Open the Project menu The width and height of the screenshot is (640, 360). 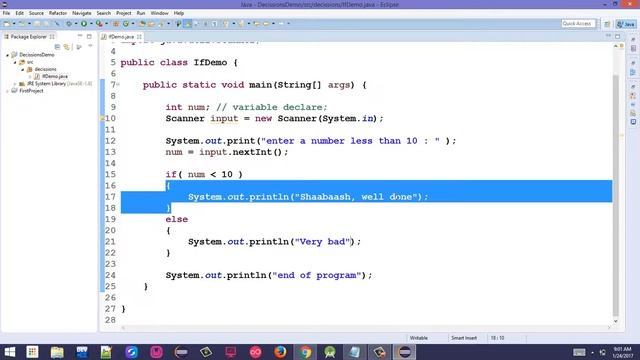point(123,13)
